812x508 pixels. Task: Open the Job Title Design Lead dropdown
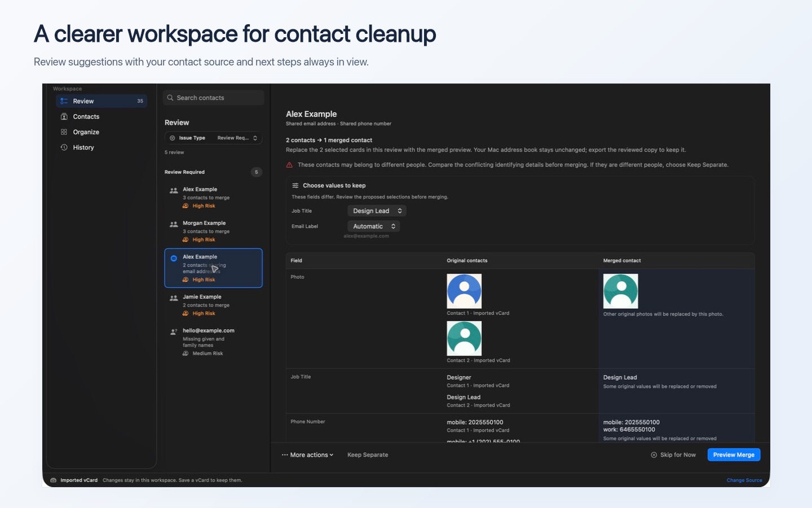point(377,211)
